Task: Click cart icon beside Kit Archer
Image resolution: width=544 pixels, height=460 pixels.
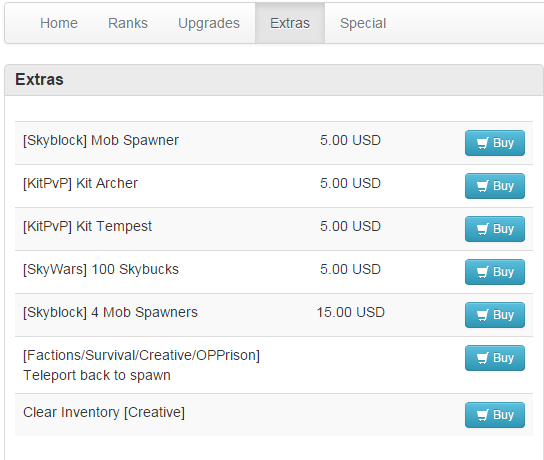Action: click(483, 186)
